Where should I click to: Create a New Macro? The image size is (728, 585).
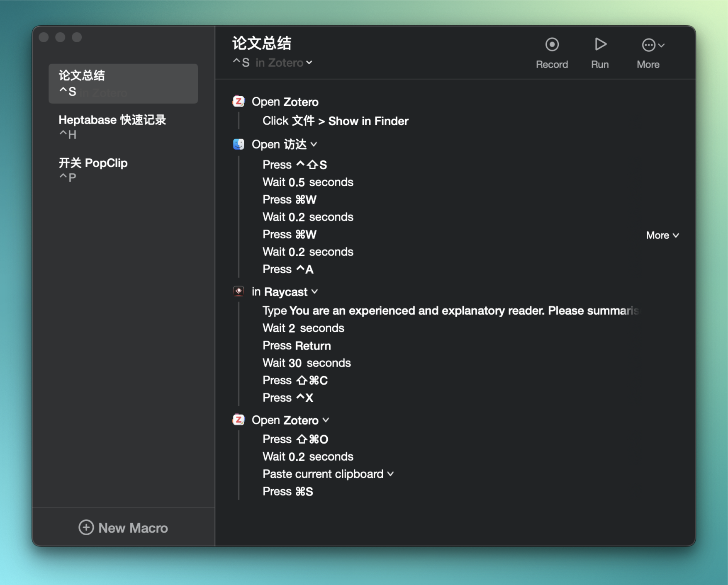pyautogui.click(x=123, y=527)
